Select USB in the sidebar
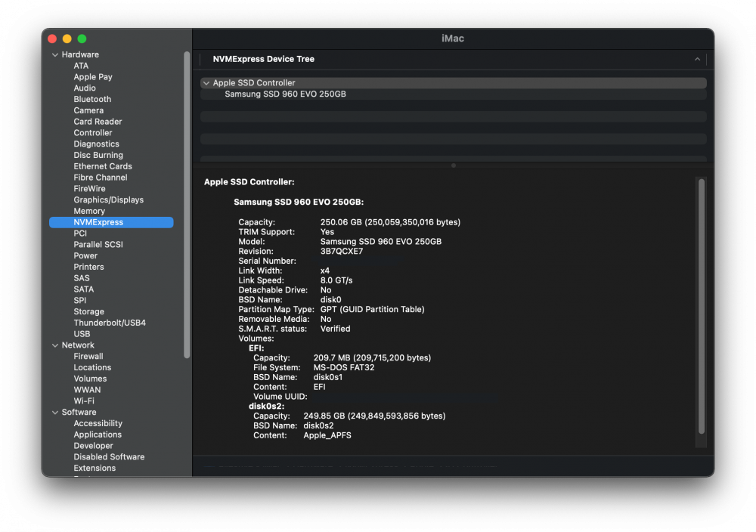Image resolution: width=756 pixels, height=532 pixels. click(x=82, y=334)
